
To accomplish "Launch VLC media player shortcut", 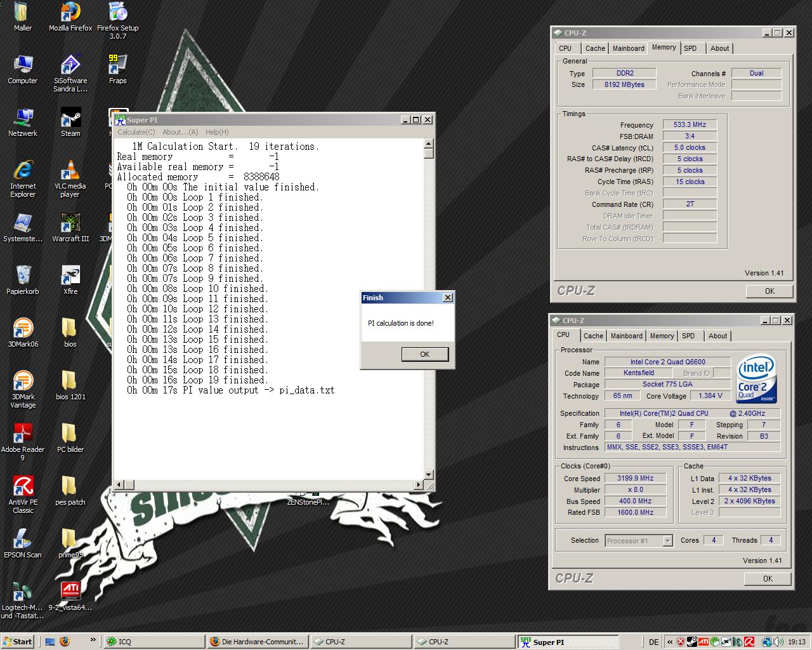I will click(x=70, y=179).
